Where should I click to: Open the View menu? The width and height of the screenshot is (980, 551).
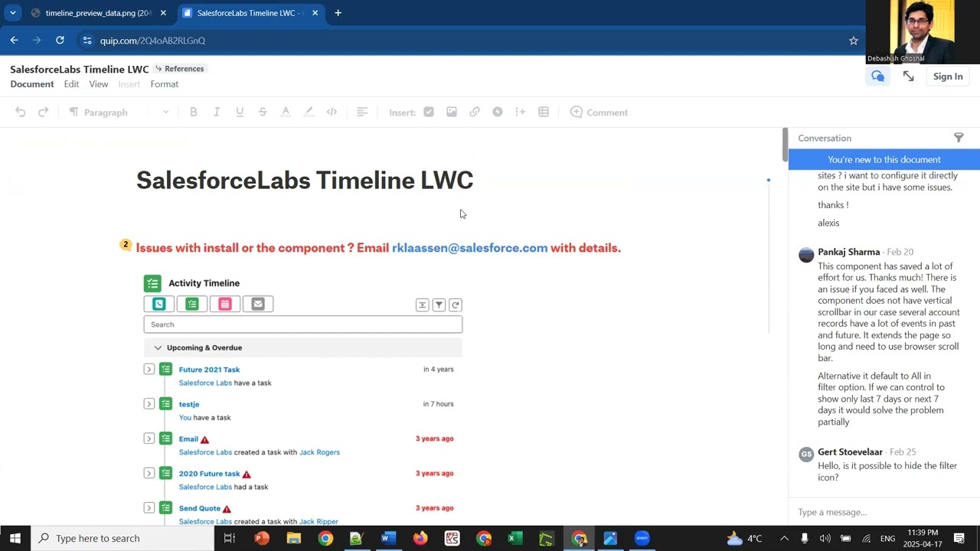pyautogui.click(x=99, y=84)
